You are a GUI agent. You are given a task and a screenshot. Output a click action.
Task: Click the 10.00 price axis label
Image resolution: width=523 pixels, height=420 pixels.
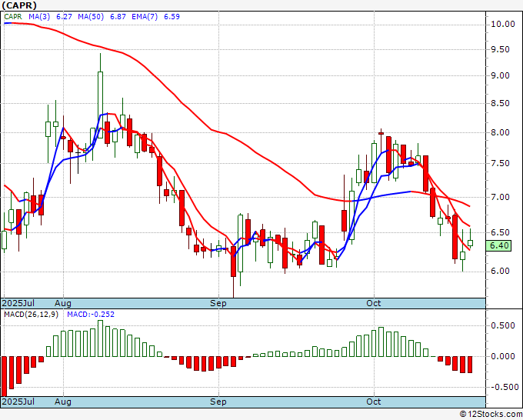[503, 24]
